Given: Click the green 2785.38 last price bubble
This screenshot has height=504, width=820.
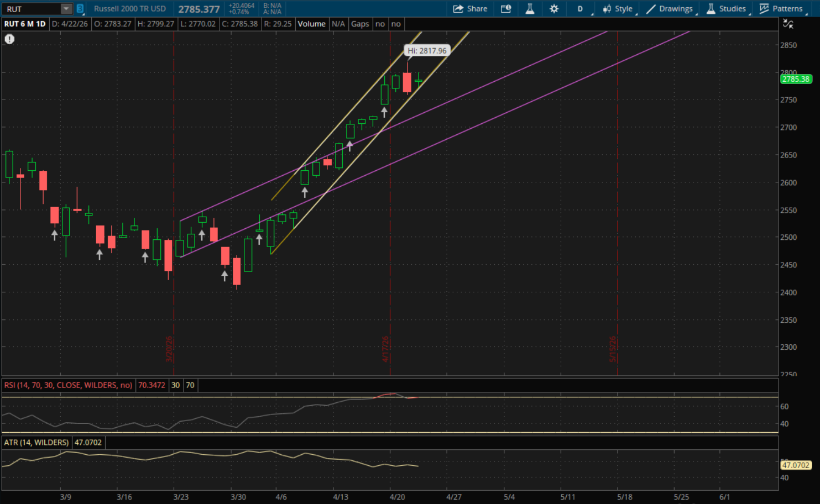Looking at the screenshot, I should point(796,79).
